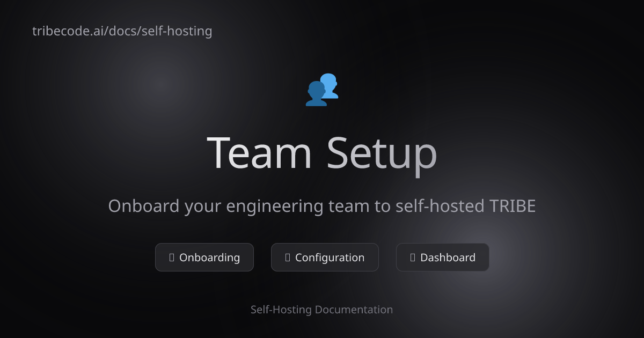
Task: Click the small icon inside Onboarding button
Action: [x=172, y=258]
